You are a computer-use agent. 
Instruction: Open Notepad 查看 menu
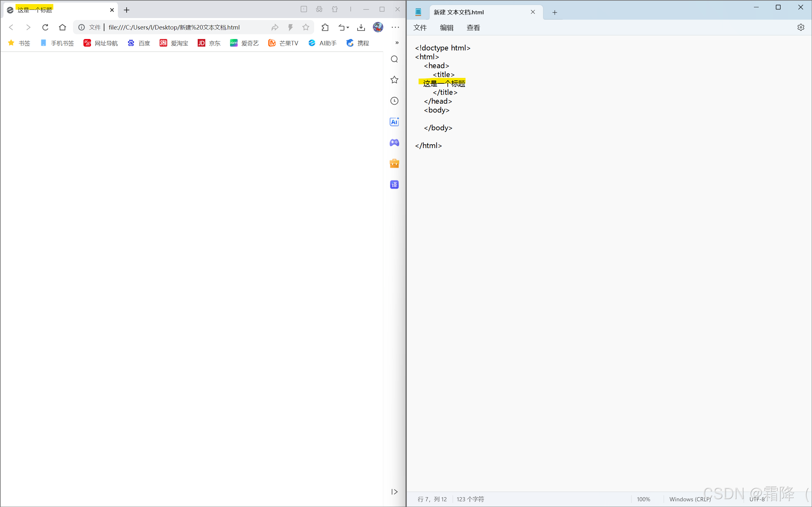pos(473,28)
